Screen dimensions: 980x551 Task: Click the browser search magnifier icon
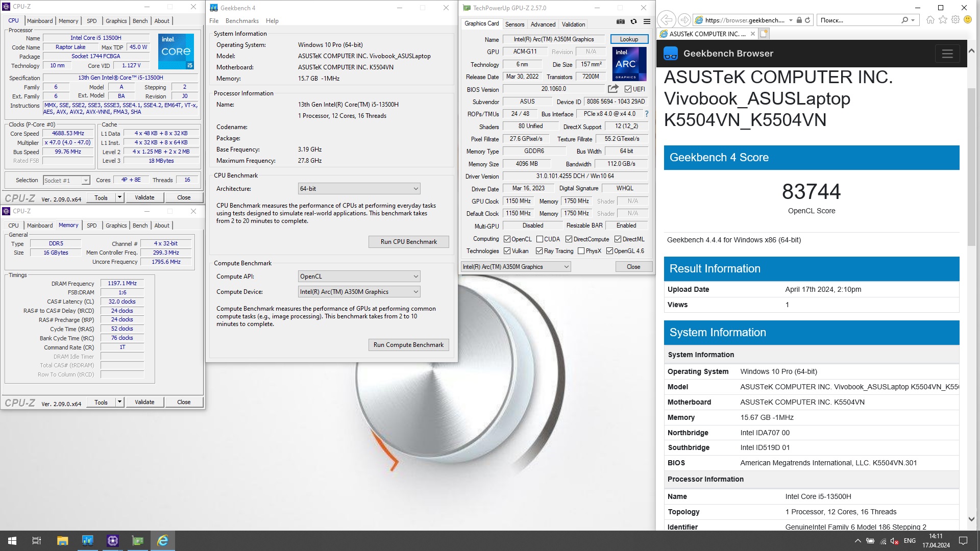pyautogui.click(x=905, y=20)
